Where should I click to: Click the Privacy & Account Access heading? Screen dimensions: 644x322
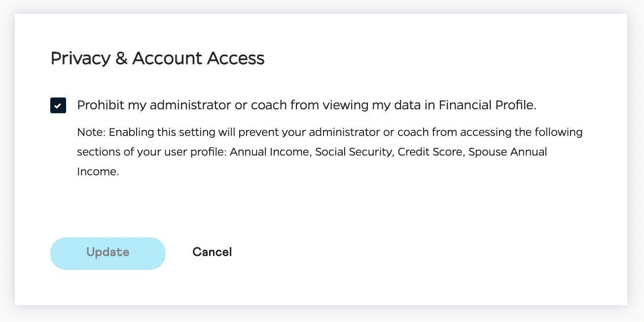[157, 59]
